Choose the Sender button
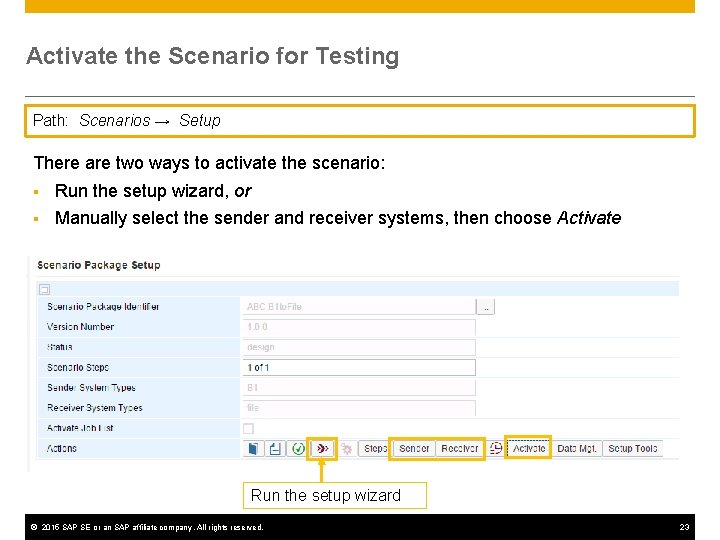This screenshot has height=540, width=720. pos(414,448)
